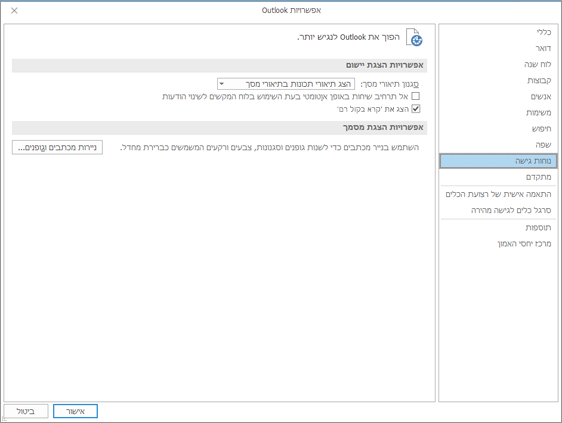Confirm options with אישור (OK) button
The image size is (562, 423).
point(75,411)
